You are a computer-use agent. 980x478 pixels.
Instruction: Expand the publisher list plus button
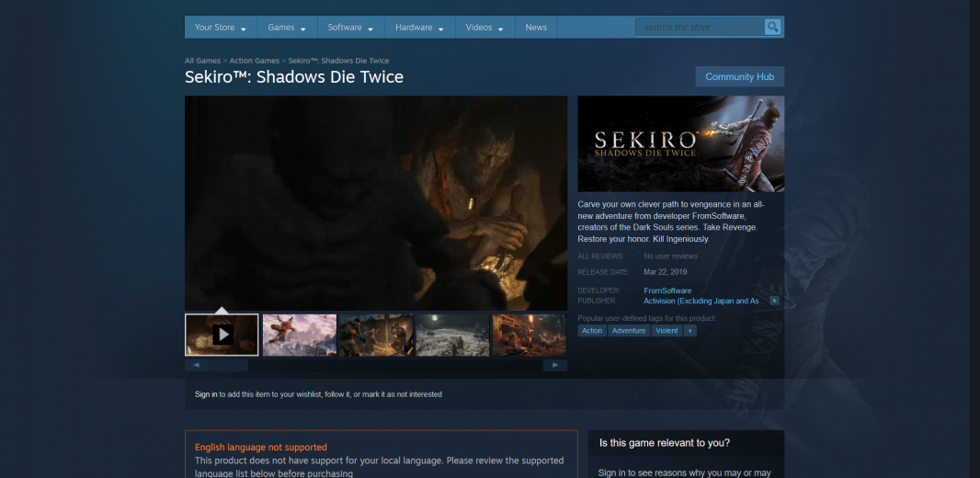774,301
